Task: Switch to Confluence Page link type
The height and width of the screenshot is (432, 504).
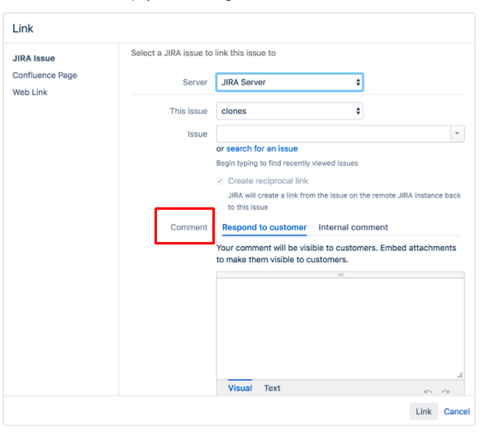Action: point(45,75)
